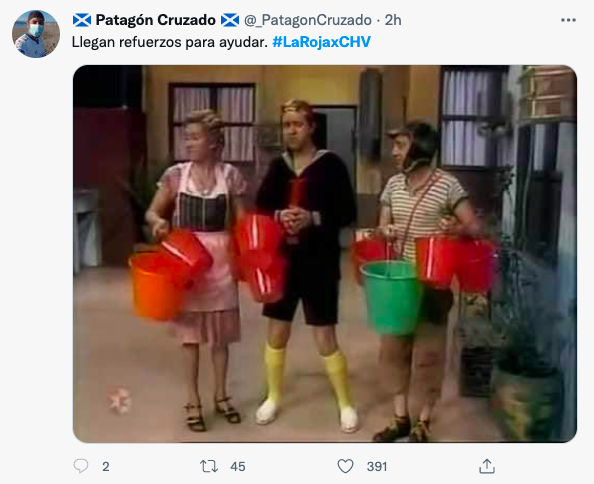Retweet using the retweet arrows icon
Screen dimensions: 594x484
pos(209,466)
